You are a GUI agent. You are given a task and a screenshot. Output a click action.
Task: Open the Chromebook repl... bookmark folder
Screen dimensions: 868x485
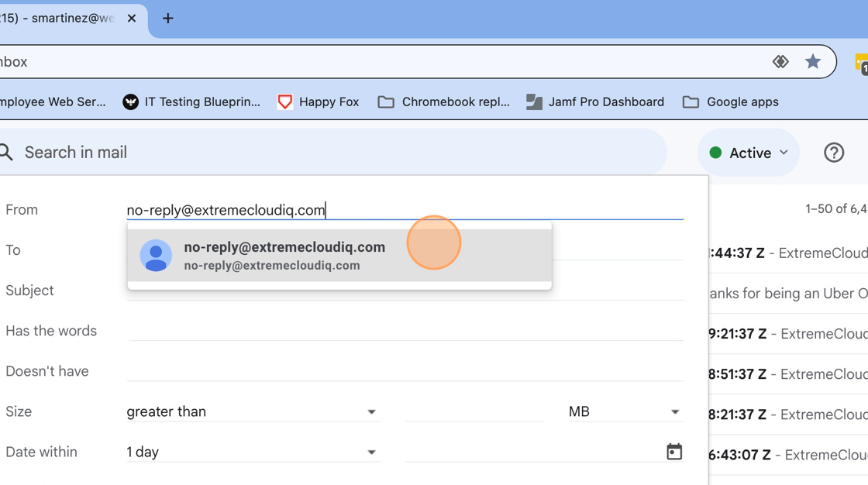tap(443, 101)
